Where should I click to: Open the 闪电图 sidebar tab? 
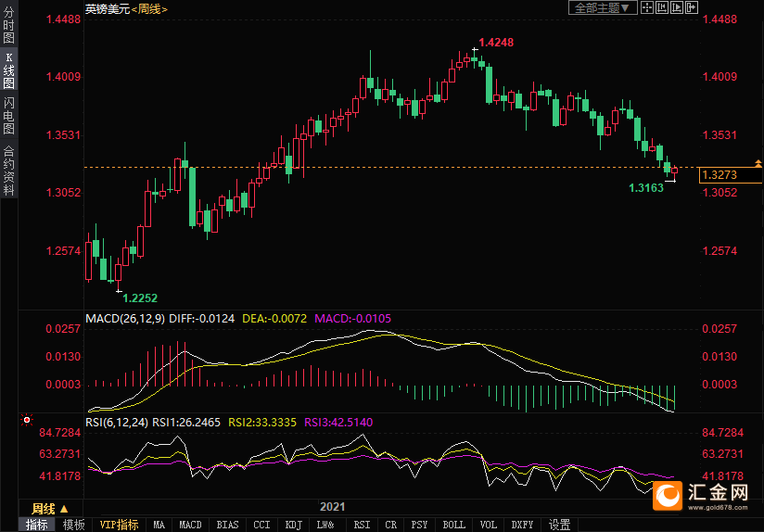coord(8,116)
